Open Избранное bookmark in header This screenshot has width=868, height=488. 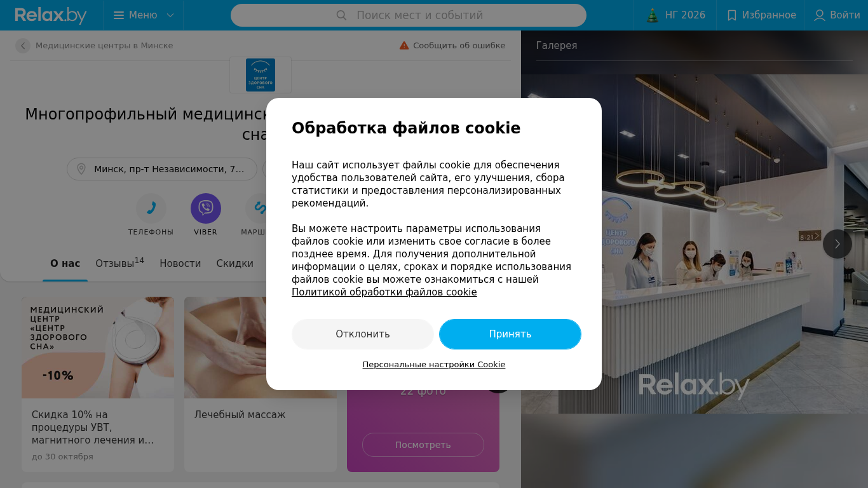761,15
